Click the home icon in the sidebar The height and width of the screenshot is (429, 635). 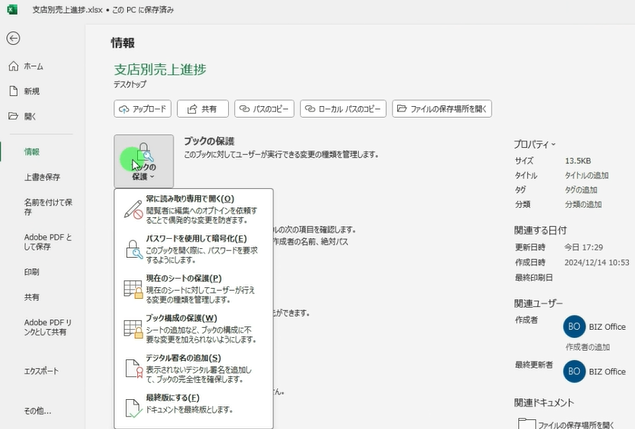point(13,66)
